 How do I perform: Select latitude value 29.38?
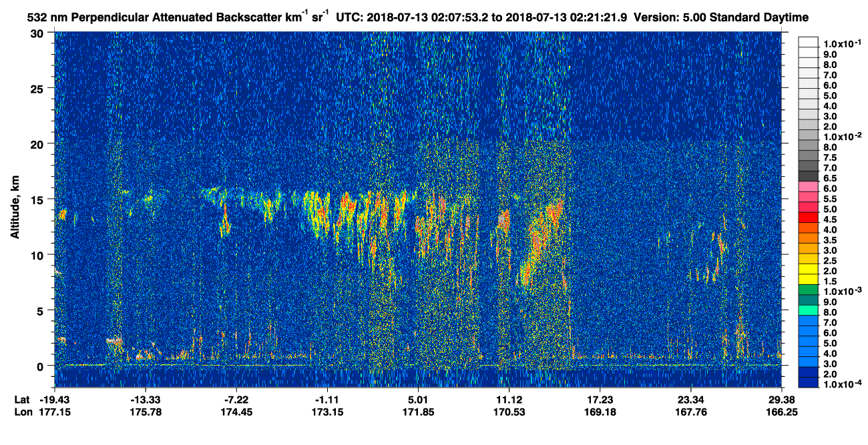point(782,400)
